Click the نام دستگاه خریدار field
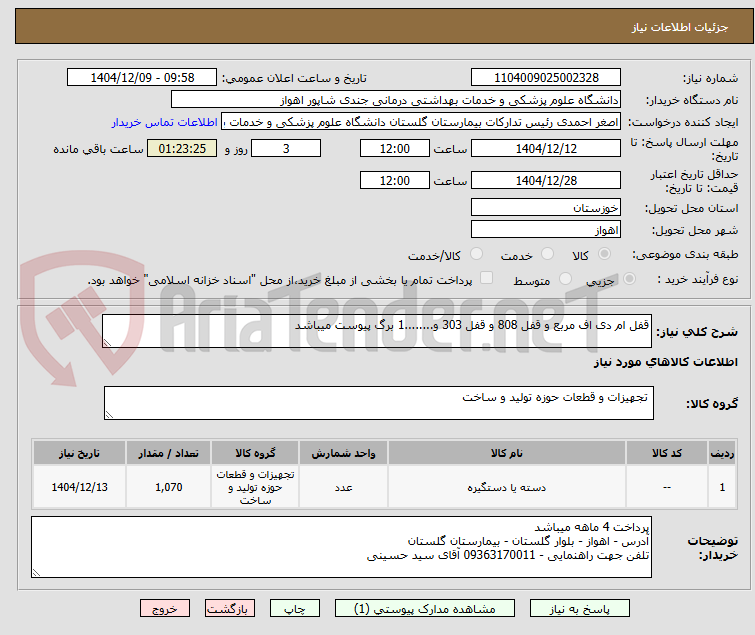Viewport: 755px width, 635px height. [396, 100]
